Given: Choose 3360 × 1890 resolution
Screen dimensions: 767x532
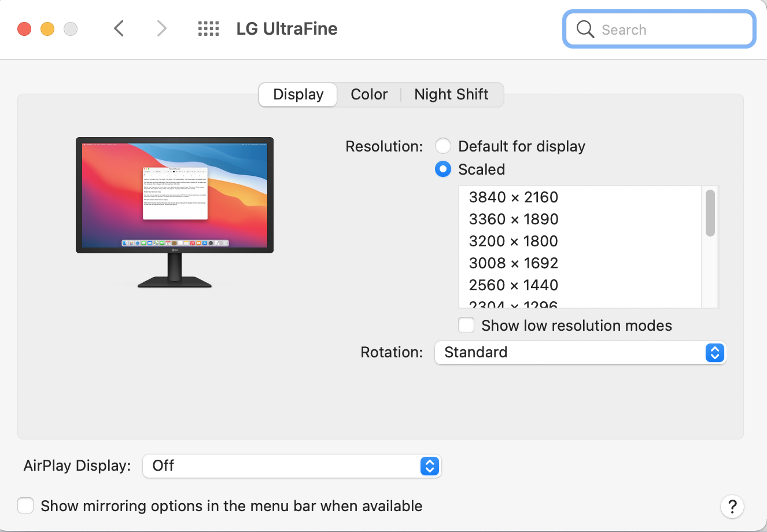Looking at the screenshot, I should click(x=580, y=219).
